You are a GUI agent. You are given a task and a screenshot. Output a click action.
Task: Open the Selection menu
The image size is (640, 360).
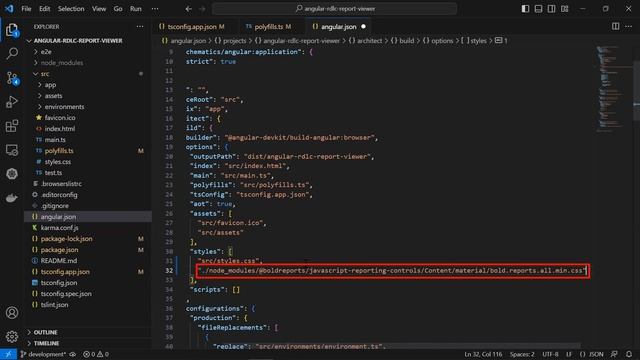71,9
